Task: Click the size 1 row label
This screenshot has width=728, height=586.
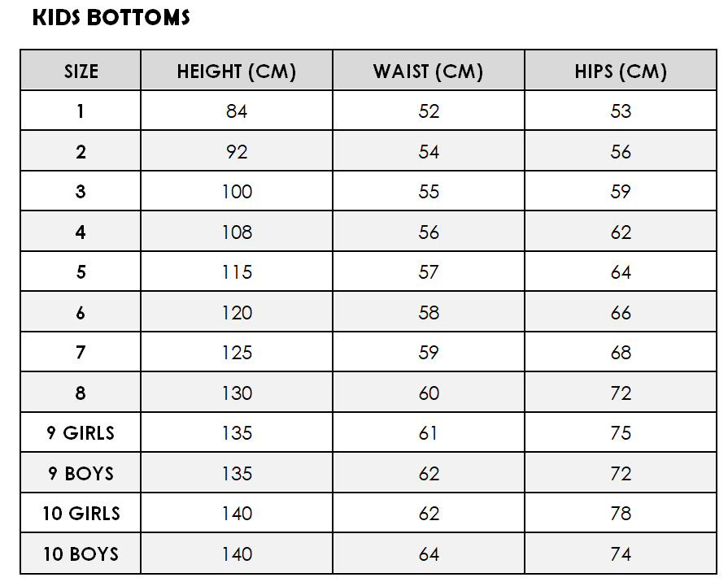Action: coord(81,111)
